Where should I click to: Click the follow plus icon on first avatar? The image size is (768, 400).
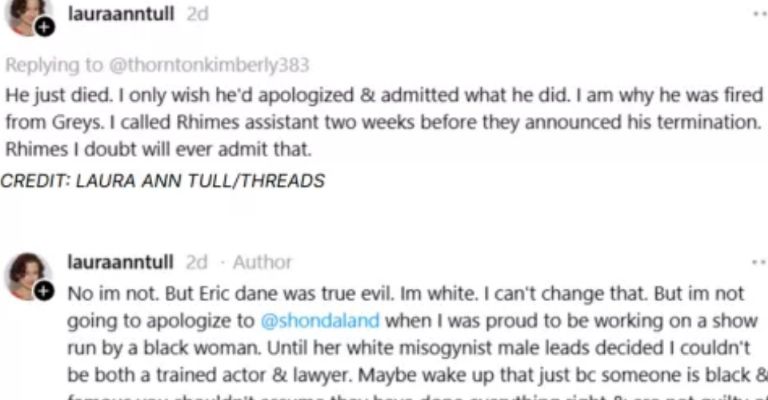coord(45,26)
